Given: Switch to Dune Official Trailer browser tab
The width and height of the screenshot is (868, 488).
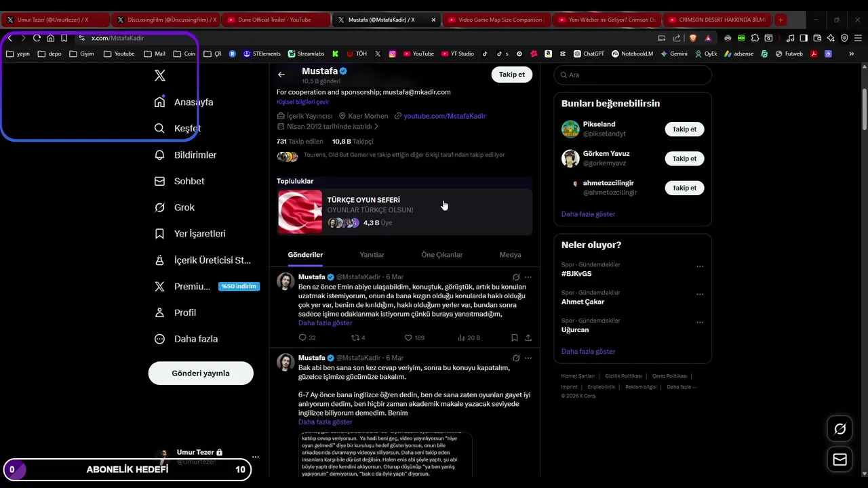Looking at the screenshot, I should coord(275,20).
